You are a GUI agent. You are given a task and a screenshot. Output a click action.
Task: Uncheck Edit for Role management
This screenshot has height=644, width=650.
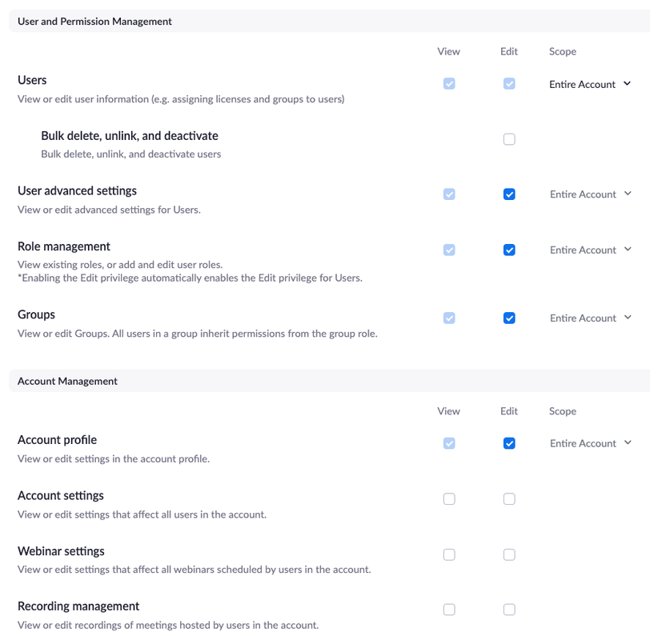[x=509, y=250]
